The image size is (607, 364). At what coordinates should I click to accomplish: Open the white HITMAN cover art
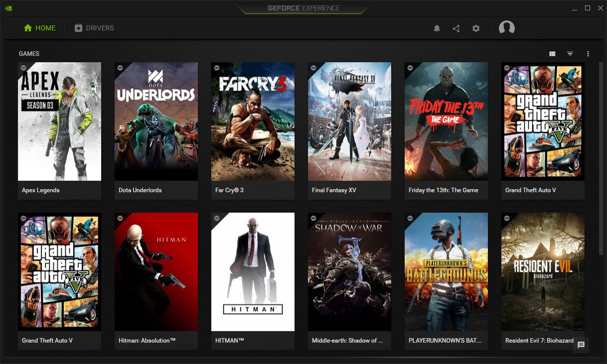[x=253, y=272]
